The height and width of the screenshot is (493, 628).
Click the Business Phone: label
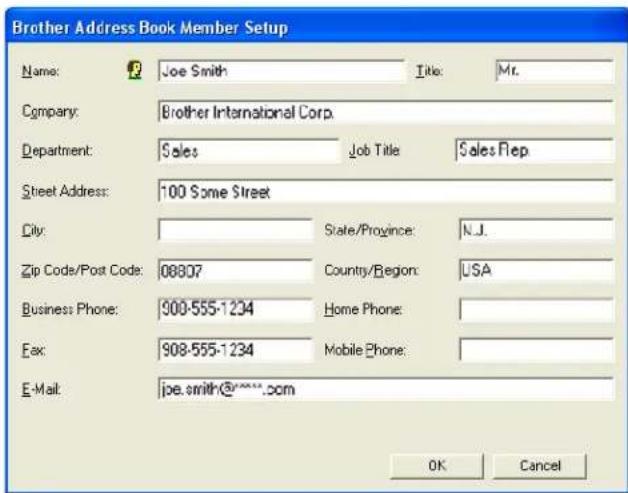pos(70,309)
